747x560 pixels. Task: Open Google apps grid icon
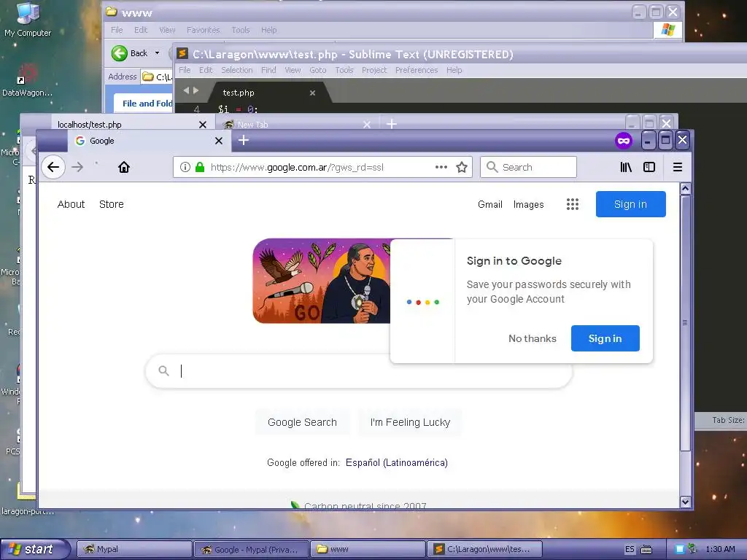coord(573,204)
